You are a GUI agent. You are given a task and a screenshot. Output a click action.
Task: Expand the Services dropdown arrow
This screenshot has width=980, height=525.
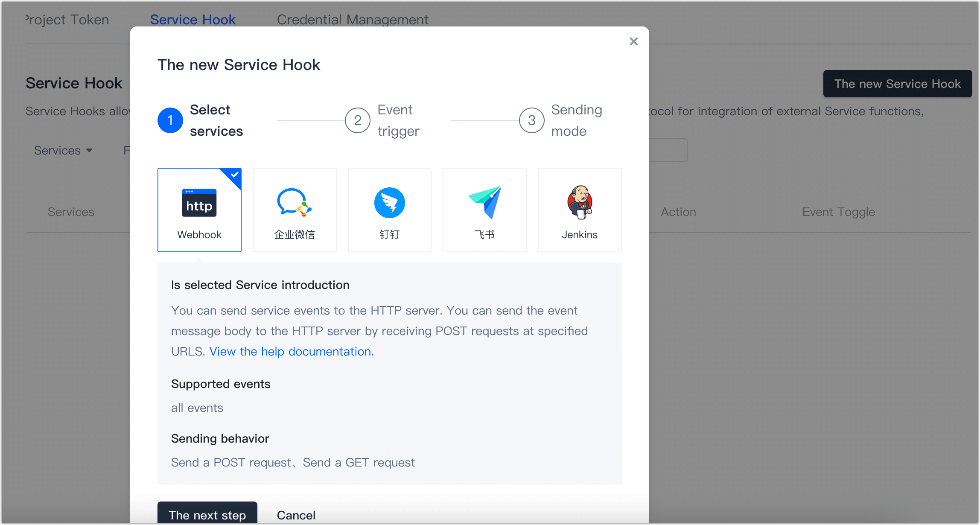tap(90, 151)
